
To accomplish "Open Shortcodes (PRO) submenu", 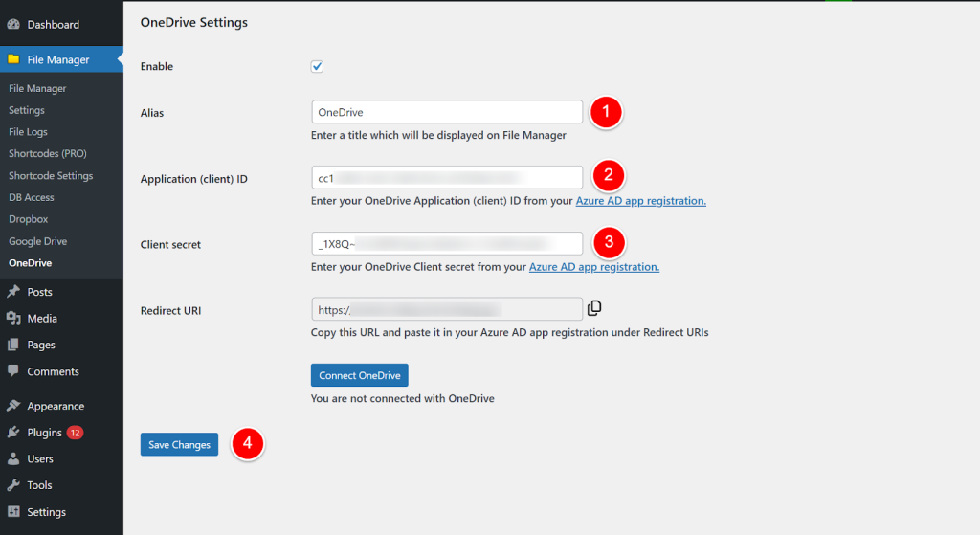I will (x=48, y=153).
